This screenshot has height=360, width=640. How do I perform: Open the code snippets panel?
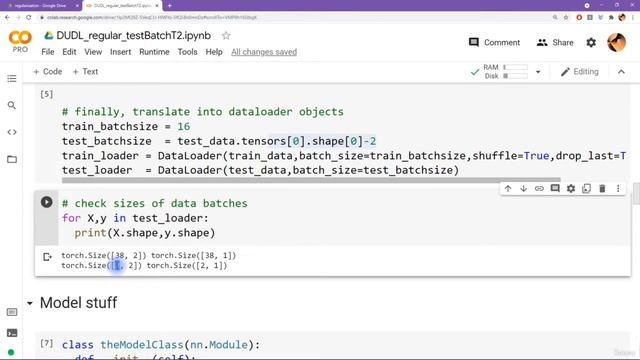tap(12, 132)
